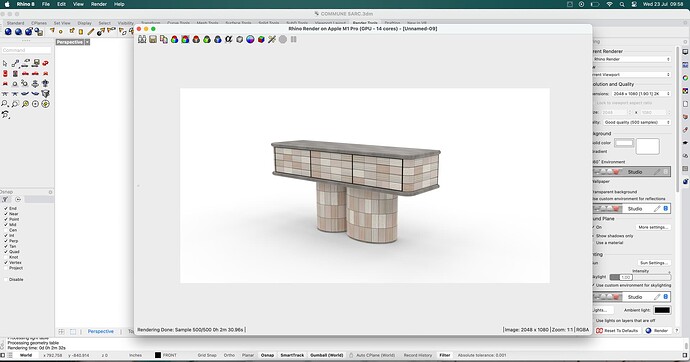The image size is (690, 362).
Task: Stop the rendering with the gray circle
Action: tap(283, 39)
